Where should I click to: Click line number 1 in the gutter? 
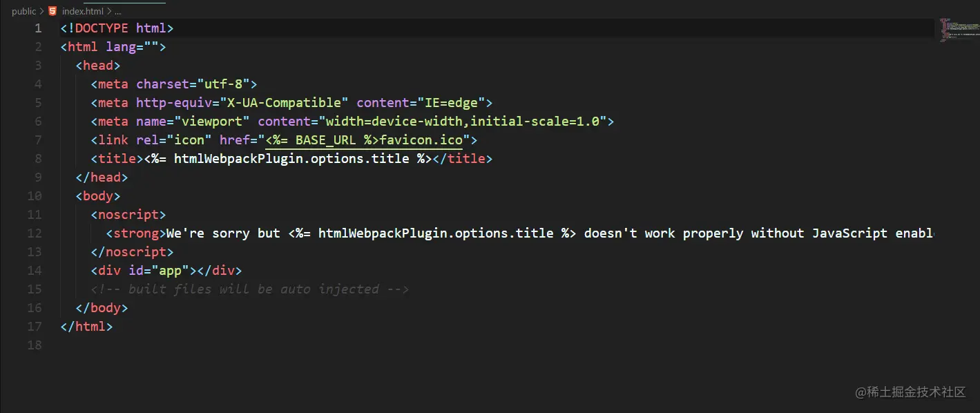38,28
